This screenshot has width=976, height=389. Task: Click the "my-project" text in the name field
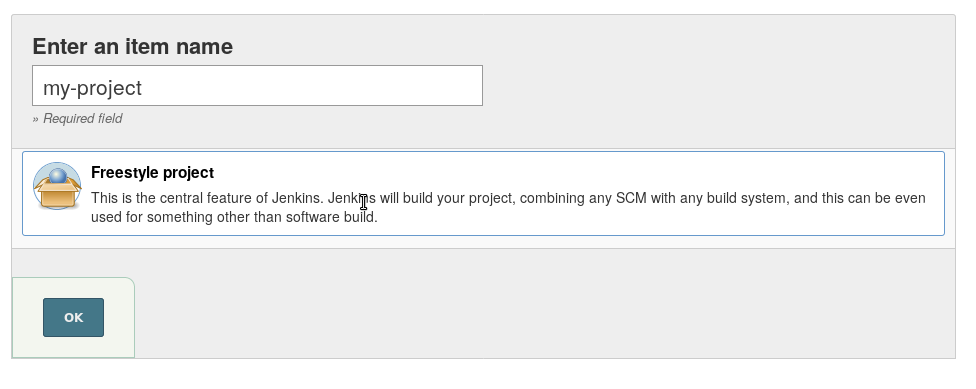click(x=92, y=88)
